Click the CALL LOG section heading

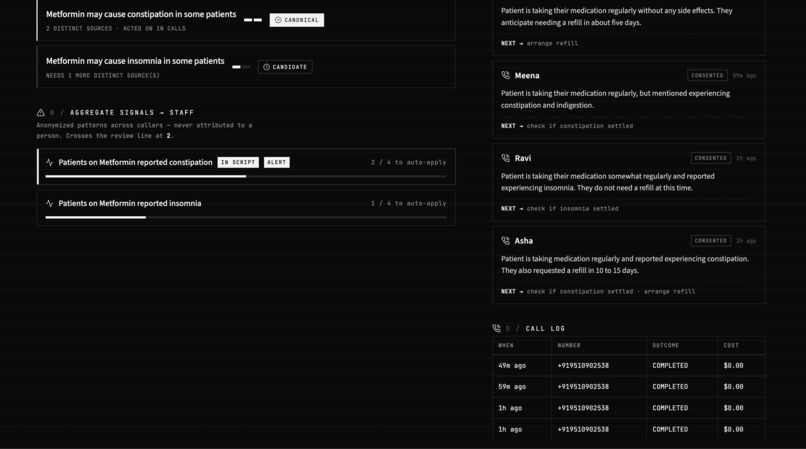point(545,328)
